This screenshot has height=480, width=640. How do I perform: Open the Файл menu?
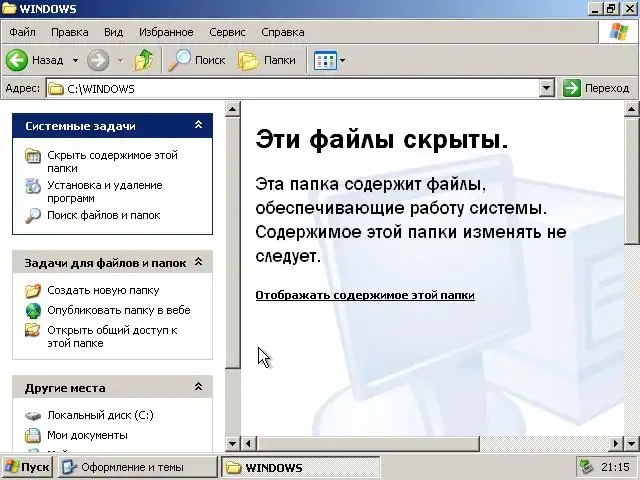point(22,32)
